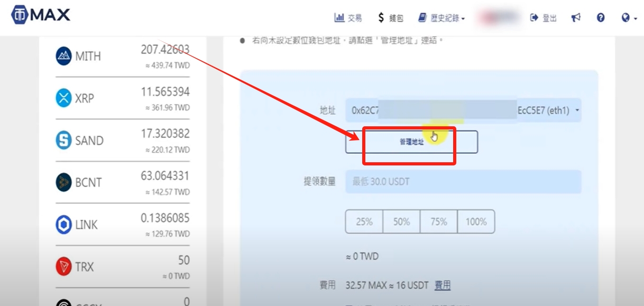Click the ≈ 220.12 TWD value under SAND
Viewport: 644px width, 306px height.
point(168,150)
